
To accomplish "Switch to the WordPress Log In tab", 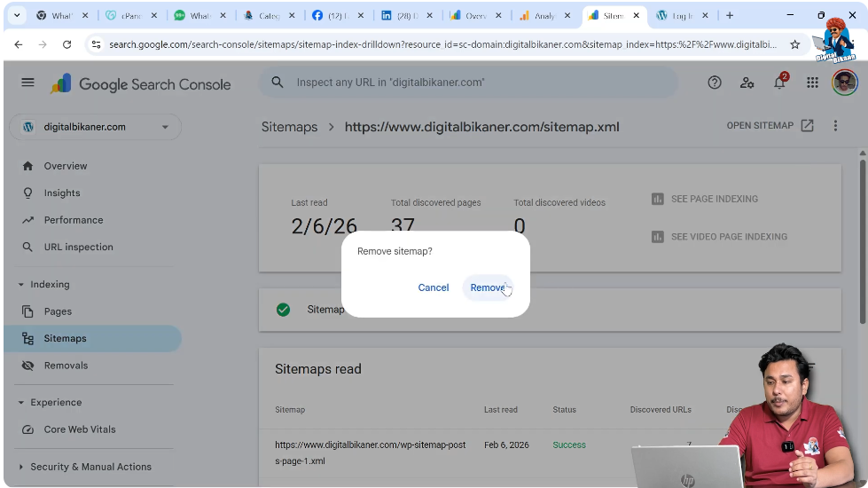I will [x=683, y=16].
